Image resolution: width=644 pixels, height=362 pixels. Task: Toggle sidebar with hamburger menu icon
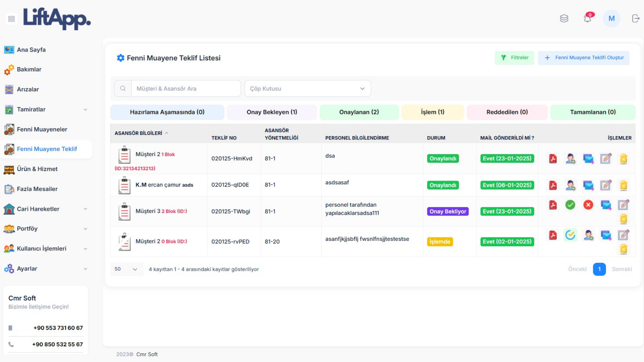(11, 19)
